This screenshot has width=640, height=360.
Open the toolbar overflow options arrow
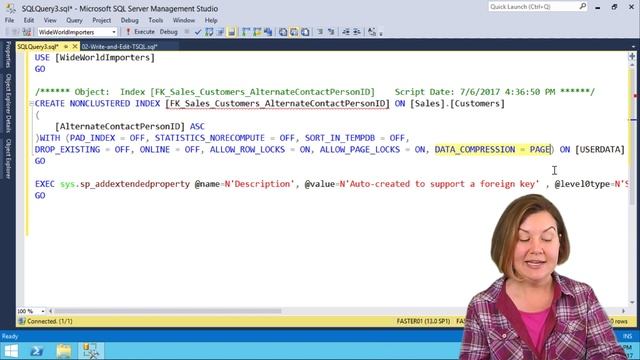(x=381, y=33)
